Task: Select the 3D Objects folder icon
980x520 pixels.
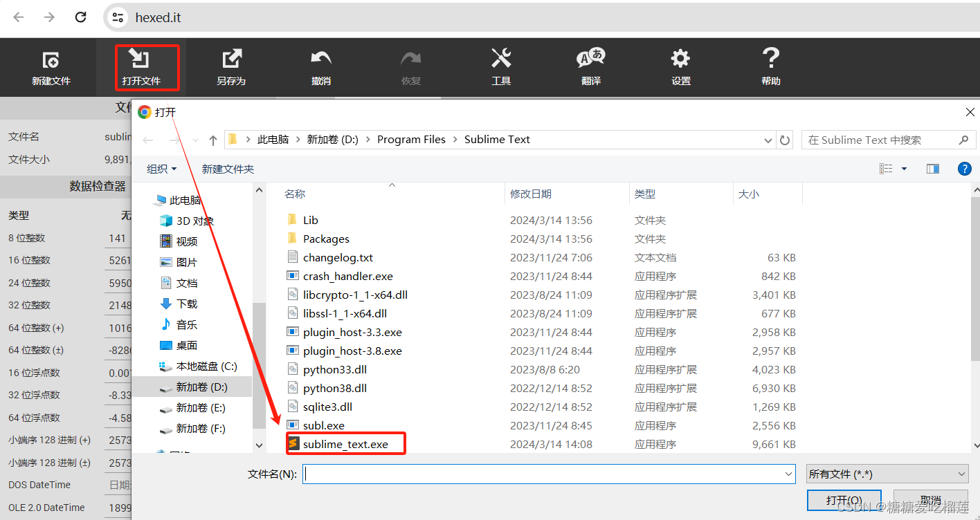Action: click(x=165, y=221)
